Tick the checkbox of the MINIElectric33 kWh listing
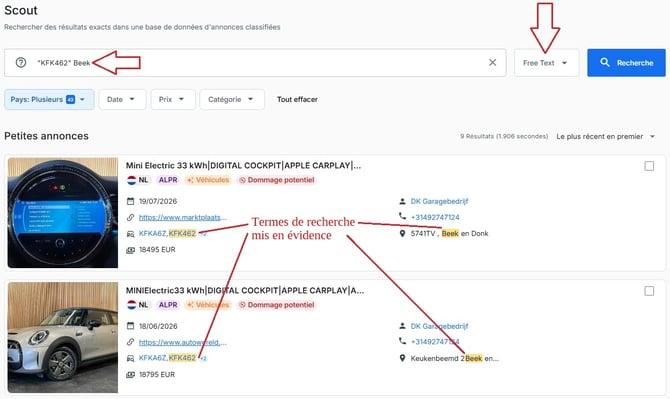The image size is (670, 399). pyautogui.click(x=649, y=291)
